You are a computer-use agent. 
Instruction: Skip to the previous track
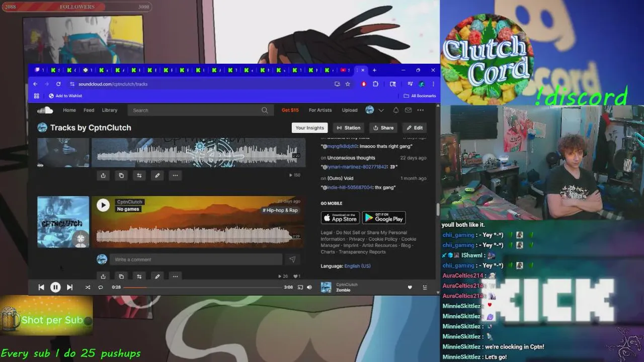[41, 287]
